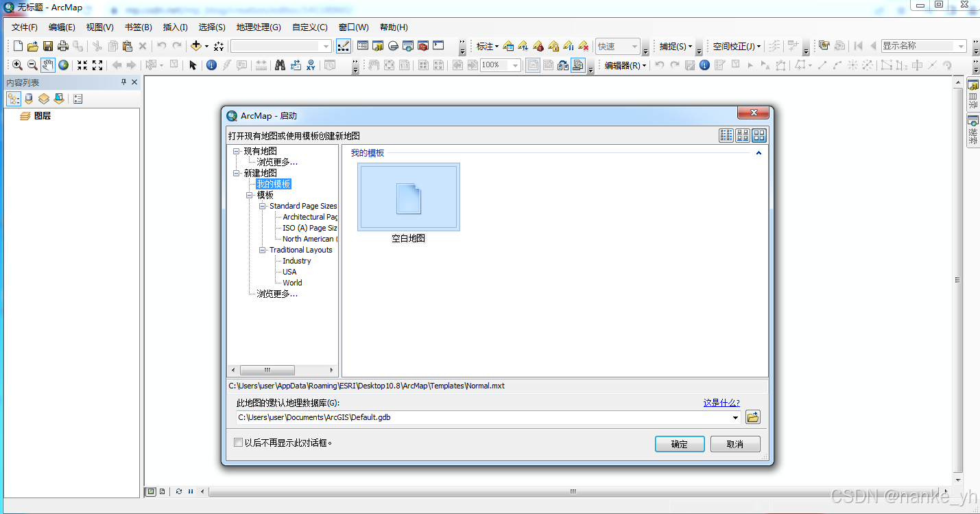Open the 快速 label quality dropdown
Viewport: 980px width, 514px height.
coord(617,46)
